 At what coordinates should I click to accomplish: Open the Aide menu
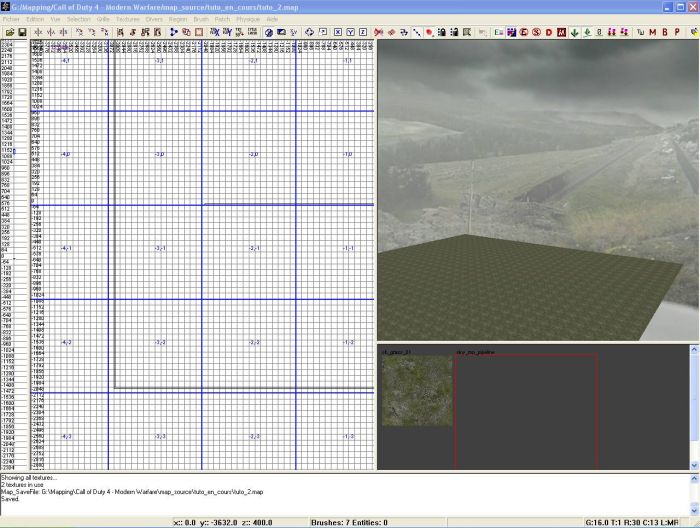pyautogui.click(x=272, y=19)
